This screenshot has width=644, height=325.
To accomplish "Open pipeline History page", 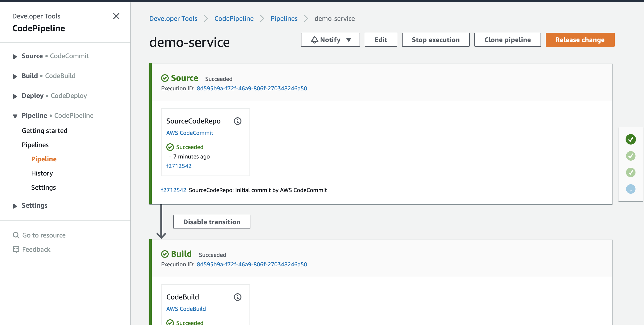I will (42, 173).
